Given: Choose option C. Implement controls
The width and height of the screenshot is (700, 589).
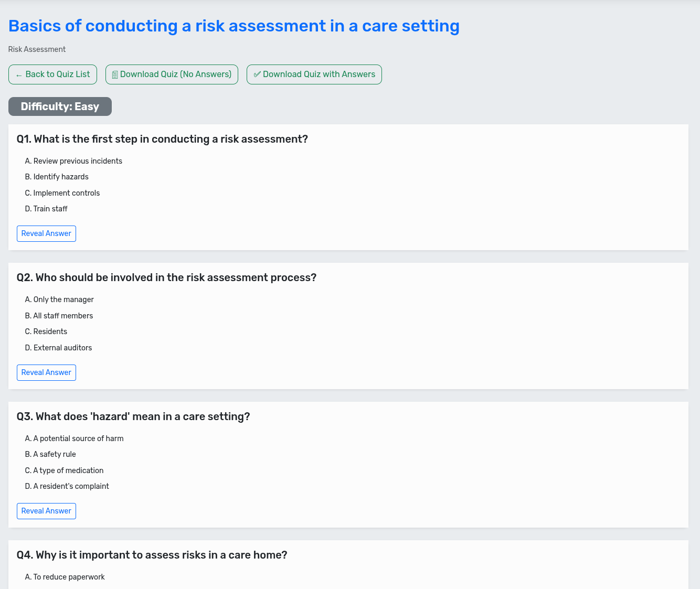Looking at the screenshot, I should 62,193.
